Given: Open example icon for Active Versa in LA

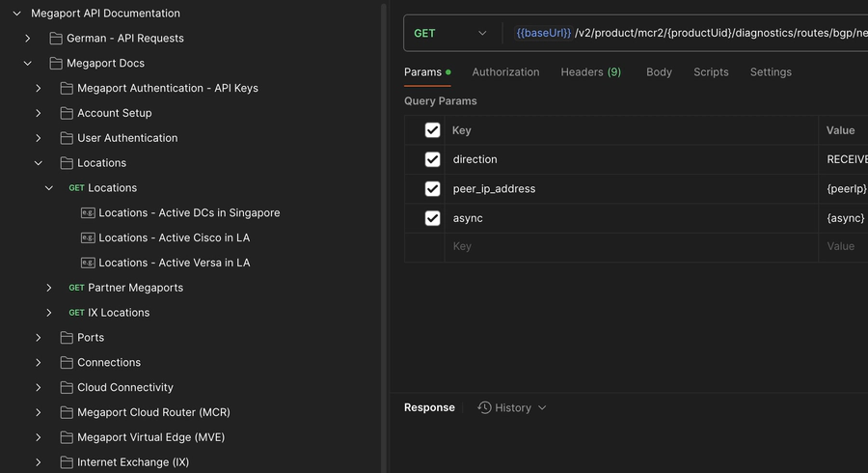Looking at the screenshot, I should pyautogui.click(x=88, y=263).
